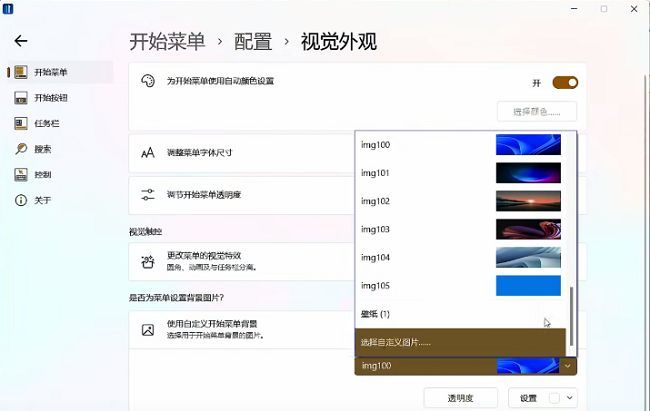Viewport: 650px width, 411px height.
Task: Choose the 壁纸 (1) list entry
Action: click(462, 314)
